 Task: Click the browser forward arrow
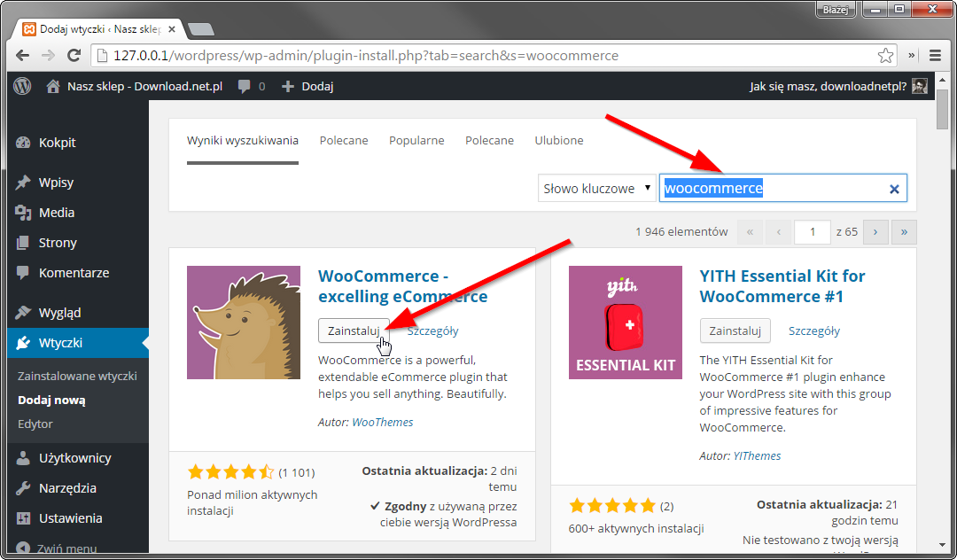[x=48, y=56]
